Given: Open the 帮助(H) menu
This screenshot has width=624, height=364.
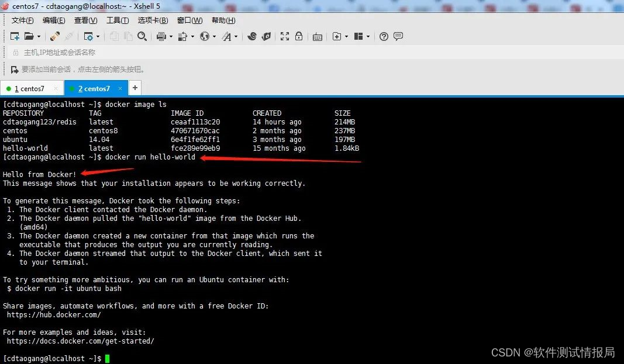Looking at the screenshot, I should [223, 20].
